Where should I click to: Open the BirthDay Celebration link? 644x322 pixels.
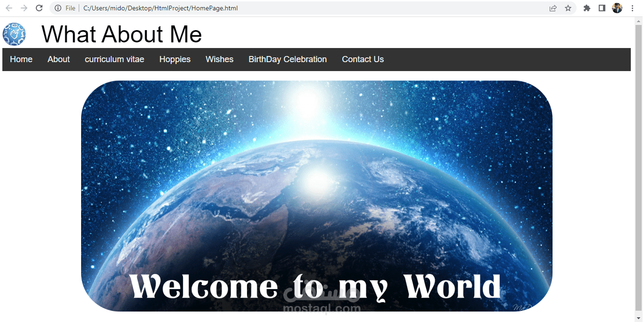(x=288, y=59)
